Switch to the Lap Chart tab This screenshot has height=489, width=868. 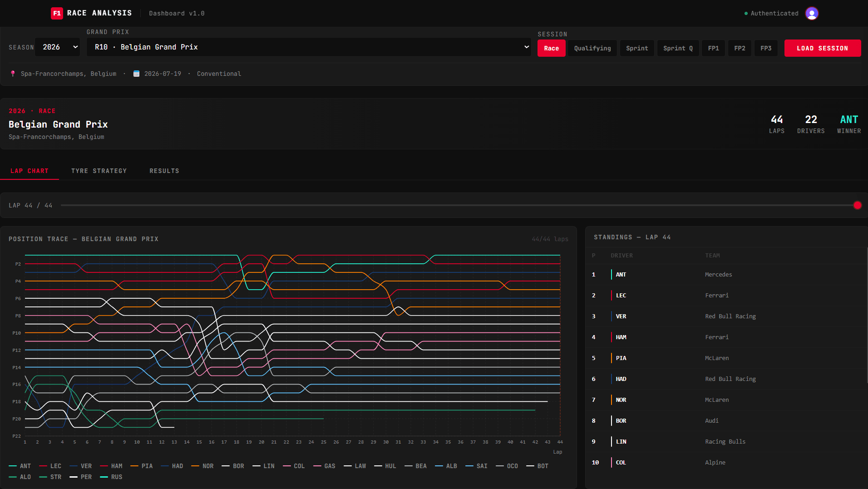(30, 171)
